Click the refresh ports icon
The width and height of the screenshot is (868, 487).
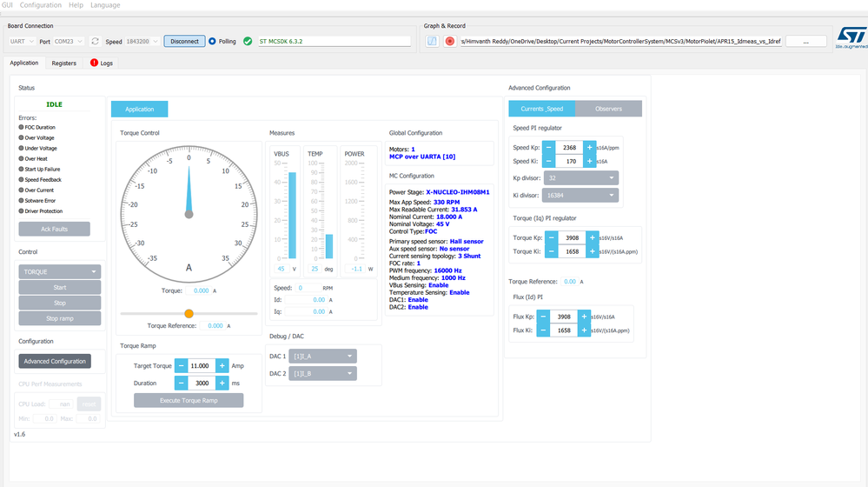(96, 41)
